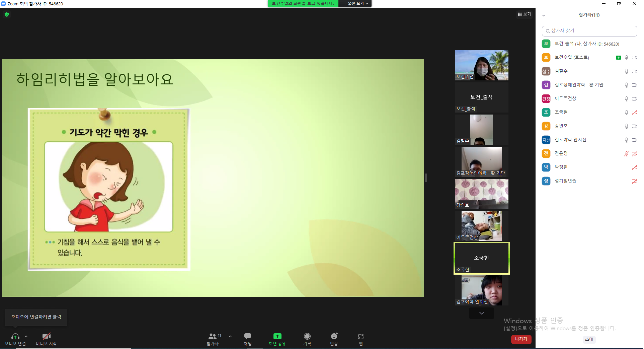Click the disabled camera icon for 박정환

pyautogui.click(x=635, y=167)
